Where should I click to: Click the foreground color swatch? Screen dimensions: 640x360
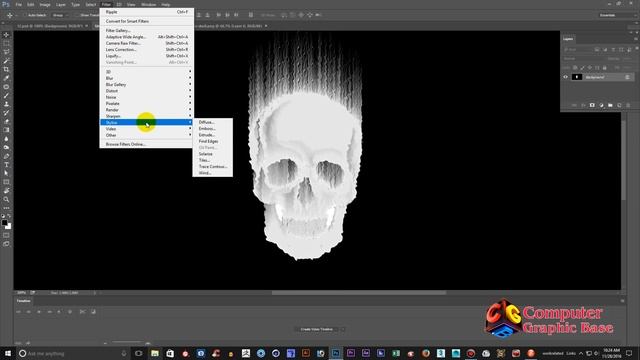tap(4, 222)
